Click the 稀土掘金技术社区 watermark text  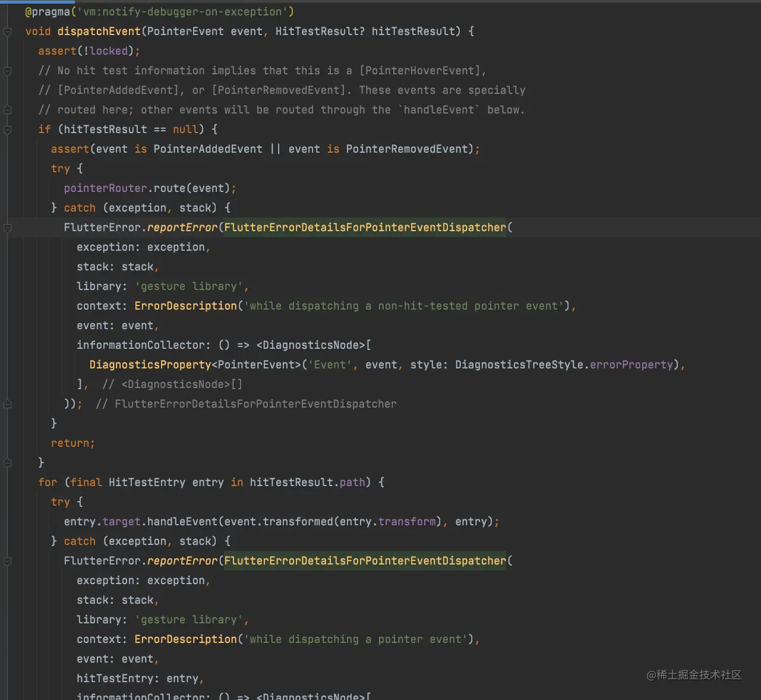pyautogui.click(x=694, y=676)
